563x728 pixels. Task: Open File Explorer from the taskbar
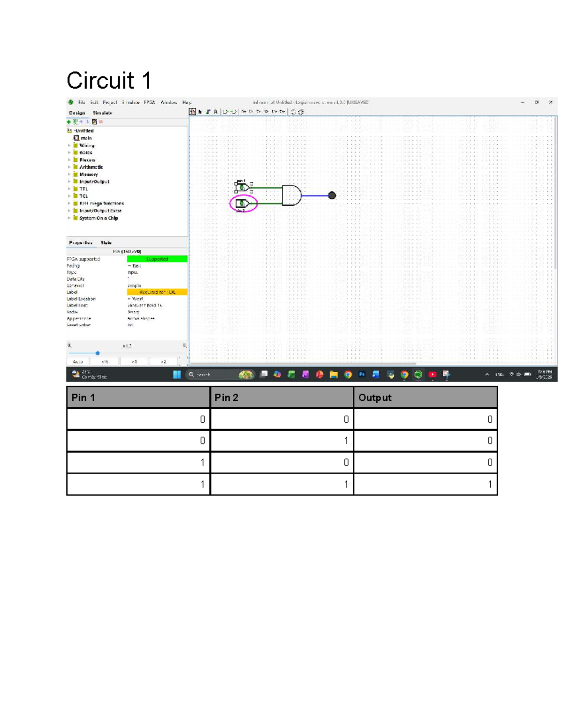pyautogui.click(x=334, y=374)
